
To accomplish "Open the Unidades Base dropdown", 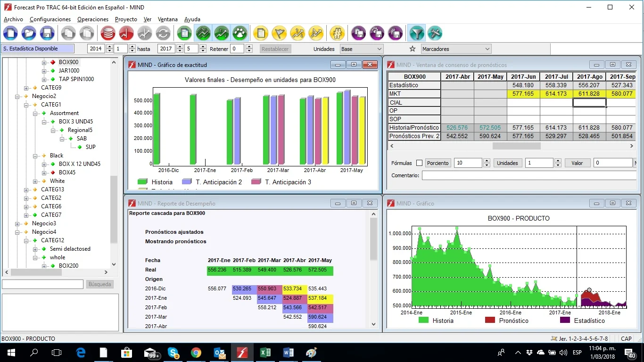I will click(362, 49).
